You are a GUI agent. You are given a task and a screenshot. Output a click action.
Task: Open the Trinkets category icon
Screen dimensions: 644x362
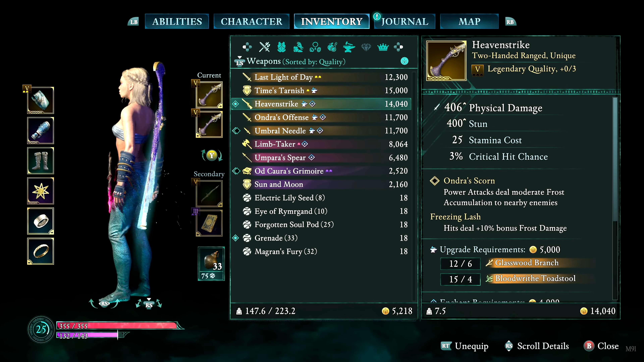[315, 47]
